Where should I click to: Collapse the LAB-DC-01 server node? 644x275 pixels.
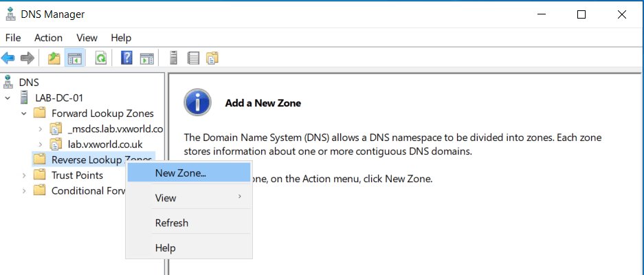pyautogui.click(x=8, y=98)
